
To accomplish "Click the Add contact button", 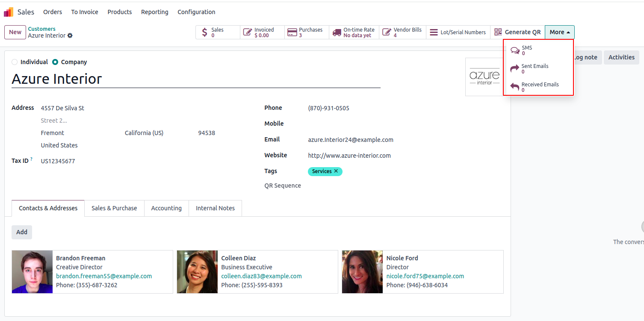I will 22,232.
